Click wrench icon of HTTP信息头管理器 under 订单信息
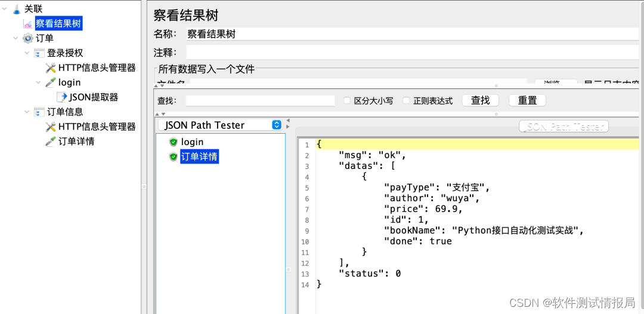 51,127
